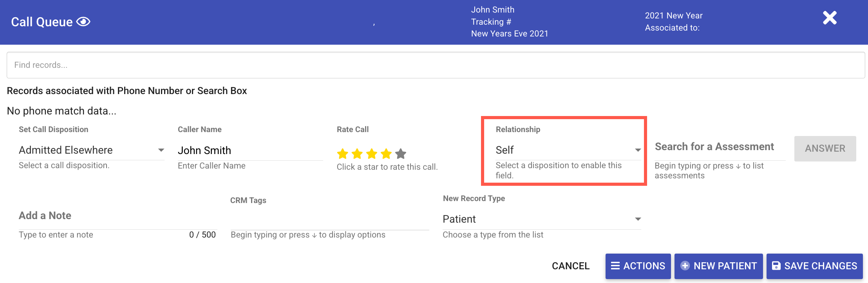868x283 pixels.
Task: Click Search for an Assessment field
Action: tap(720, 147)
